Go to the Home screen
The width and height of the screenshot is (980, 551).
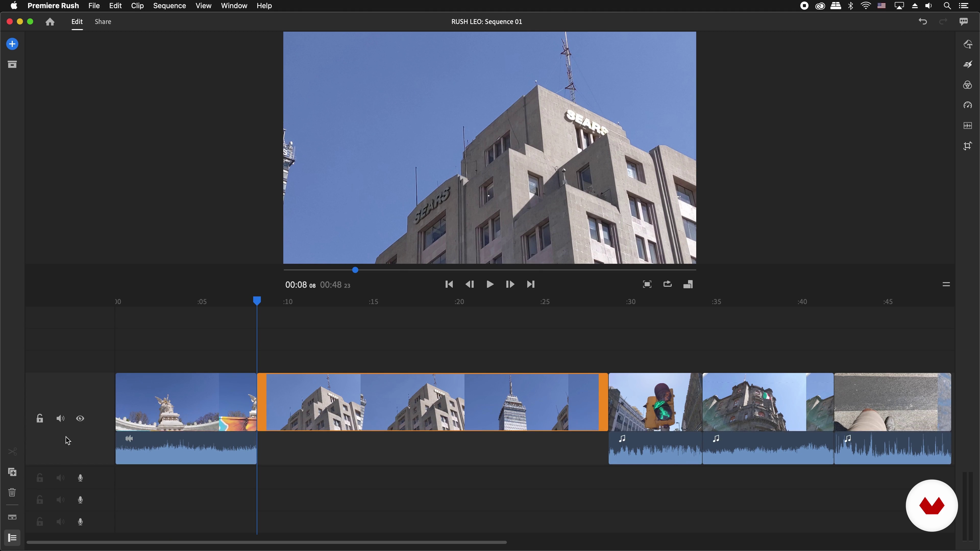(50, 22)
